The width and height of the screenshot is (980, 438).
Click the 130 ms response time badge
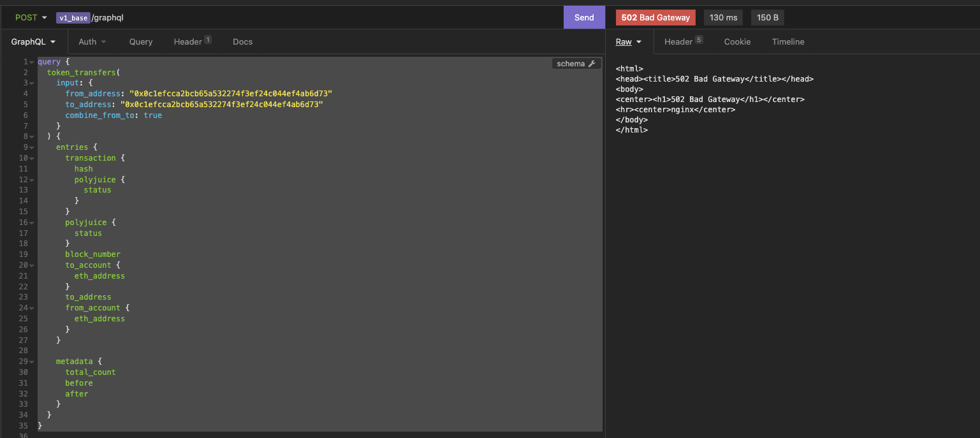point(723,18)
